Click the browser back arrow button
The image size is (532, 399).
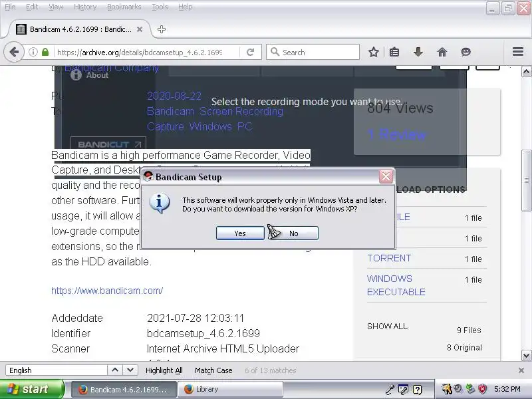(x=14, y=53)
